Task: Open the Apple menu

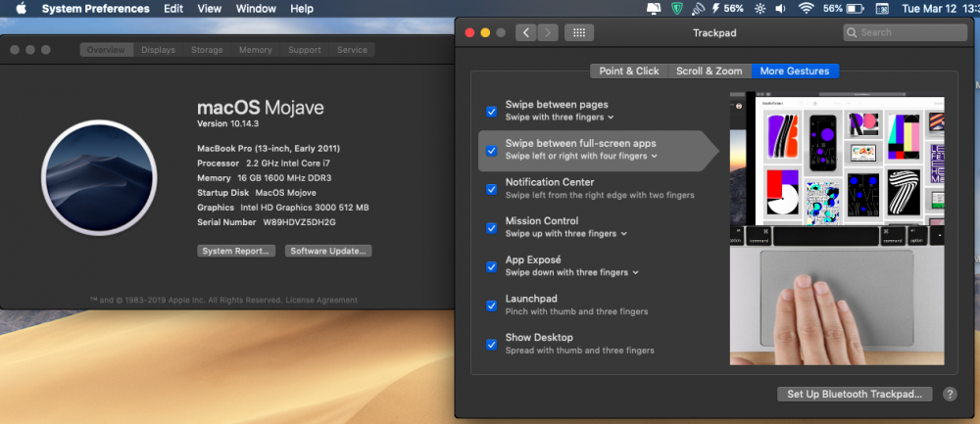Action: pos(22,8)
